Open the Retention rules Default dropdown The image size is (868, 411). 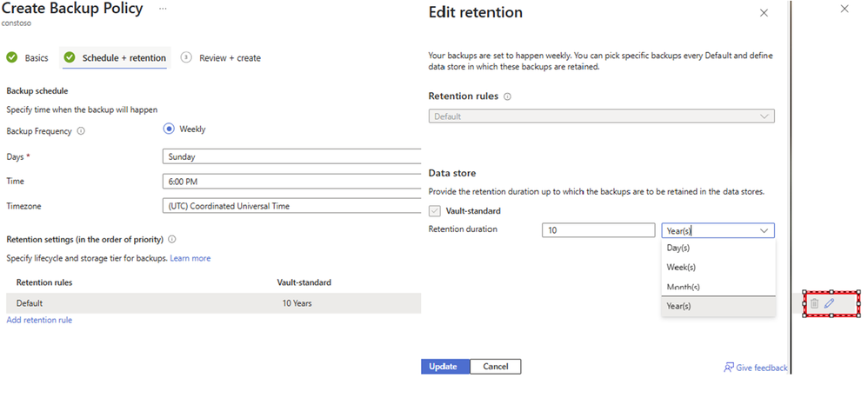pyautogui.click(x=601, y=116)
